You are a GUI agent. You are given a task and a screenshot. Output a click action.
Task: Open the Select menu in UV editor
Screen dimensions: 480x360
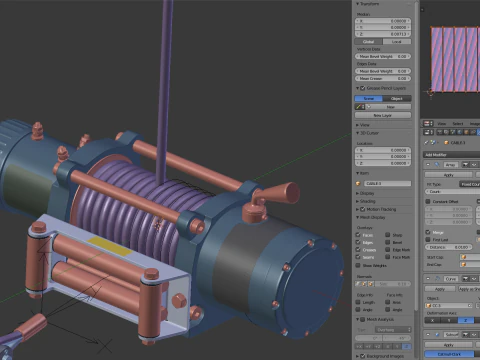click(x=458, y=124)
